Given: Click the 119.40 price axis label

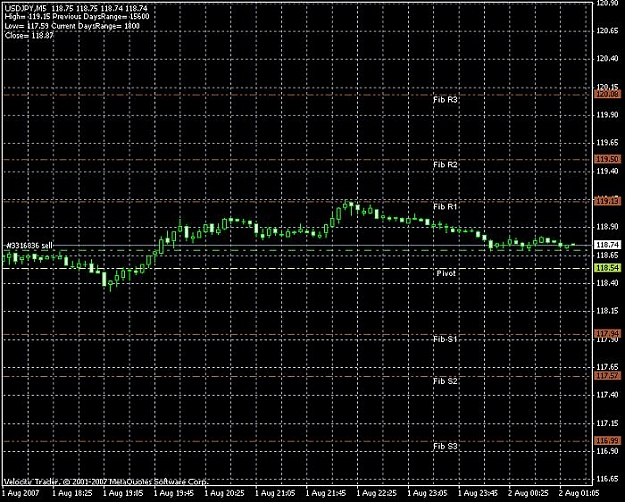Looking at the screenshot, I should (607, 171).
